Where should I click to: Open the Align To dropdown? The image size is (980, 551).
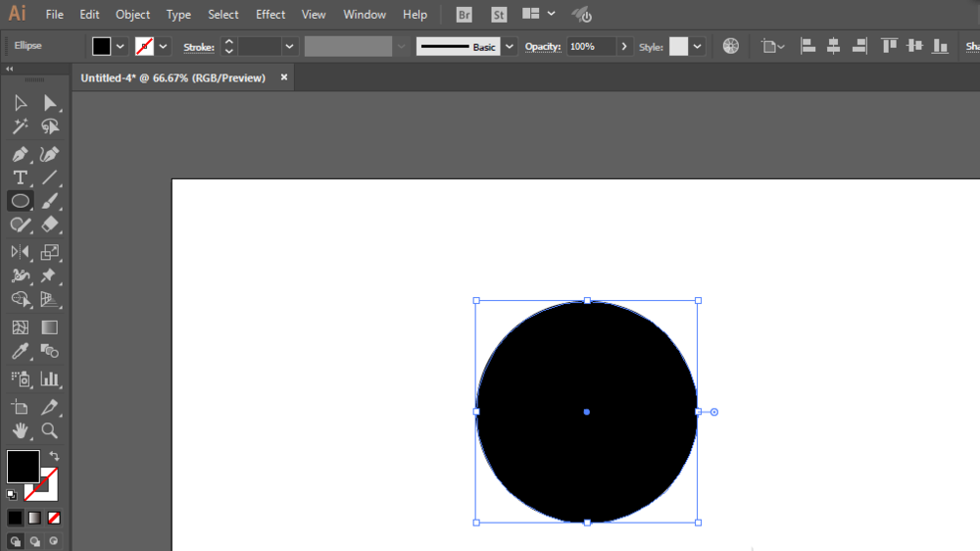coord(772,46)
